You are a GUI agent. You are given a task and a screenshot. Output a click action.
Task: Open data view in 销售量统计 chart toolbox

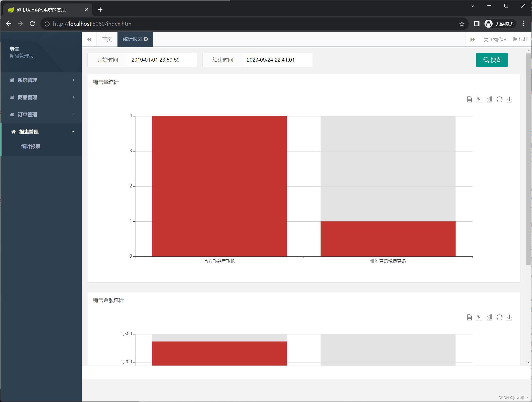point(469,100)
